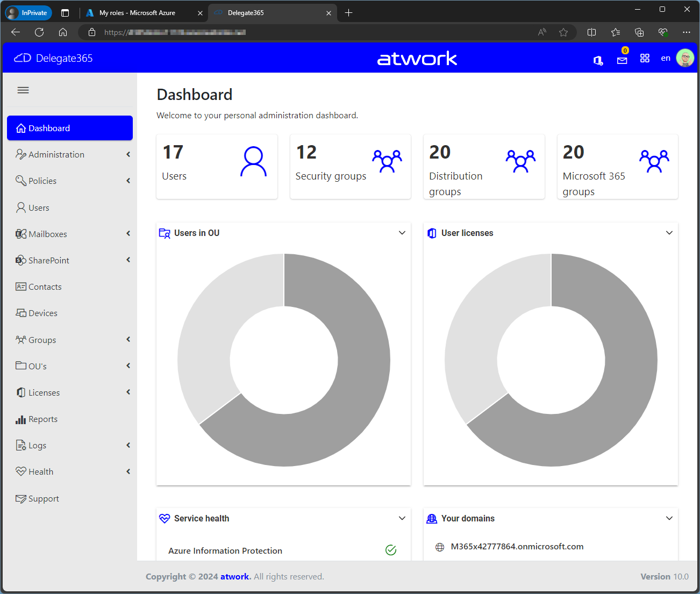Open the user profile avatar

tap(685, 58)
